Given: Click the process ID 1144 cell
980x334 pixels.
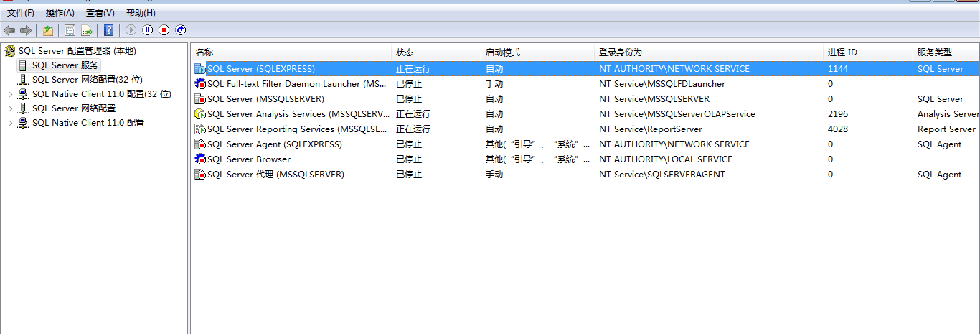Looking at the screenshot, I should tap(838, 69).
